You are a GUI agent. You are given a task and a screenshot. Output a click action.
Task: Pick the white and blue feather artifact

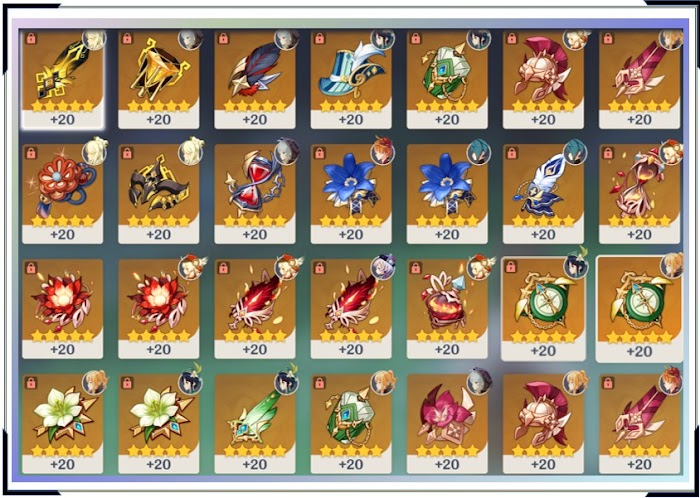click(x=543, y=194)
